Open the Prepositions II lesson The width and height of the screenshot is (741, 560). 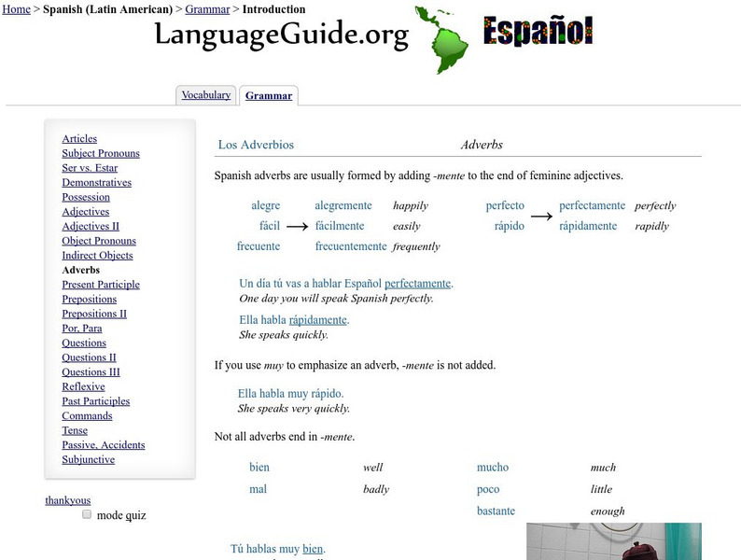[94, 314]
